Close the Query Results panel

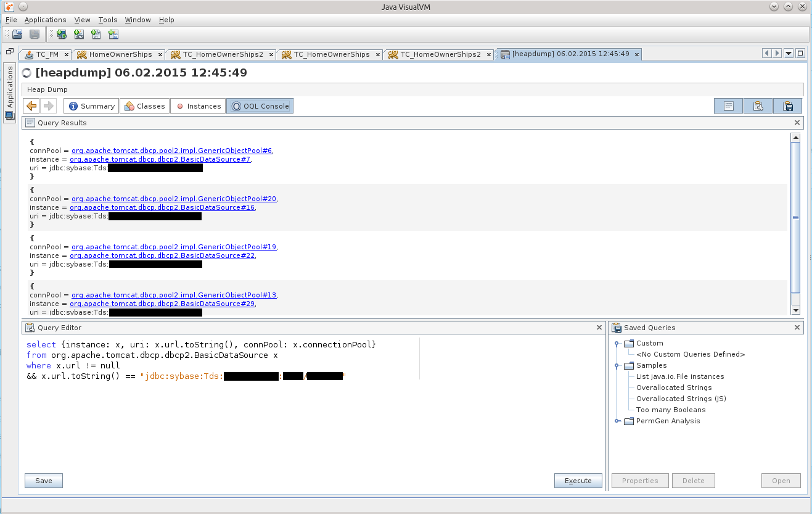[x=797, y=123]
